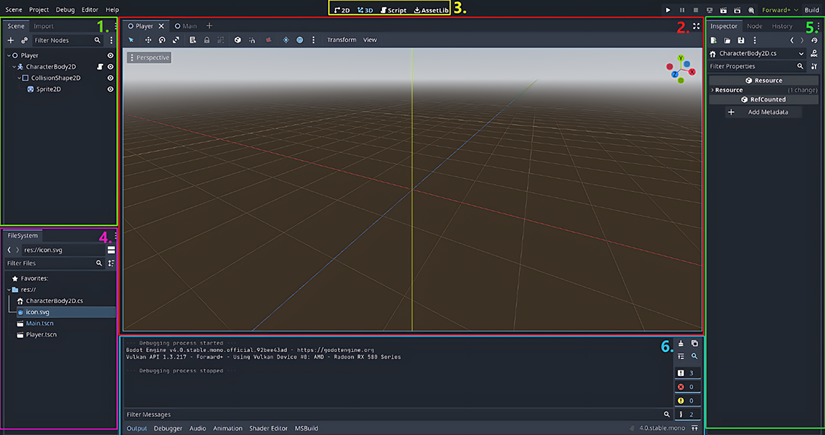Instance a child scene via chain-link icon
The width and height of the screenshot is (825, 435).
click(x=24, y=41)
